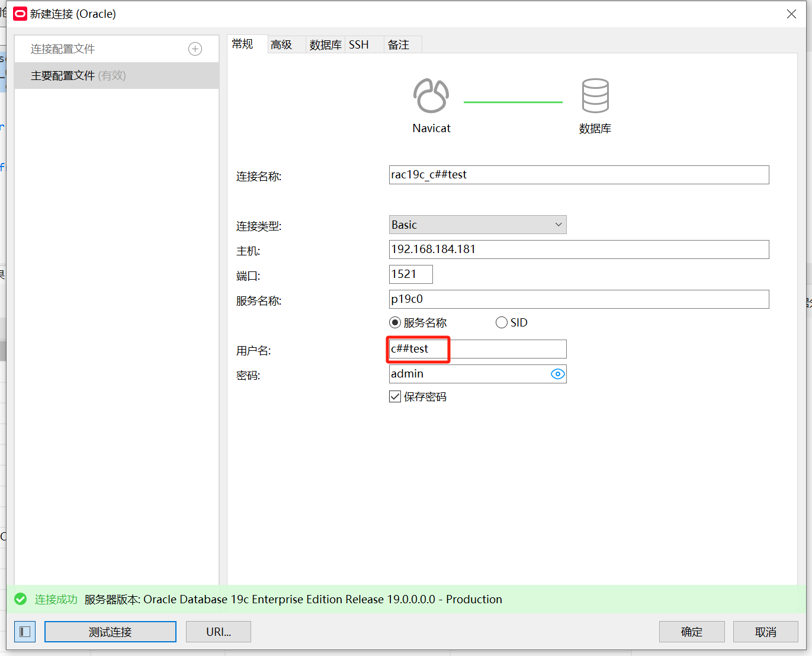Show password with the eye icon
Viewport: 812px width, 656px height.
tap(557, 374)
